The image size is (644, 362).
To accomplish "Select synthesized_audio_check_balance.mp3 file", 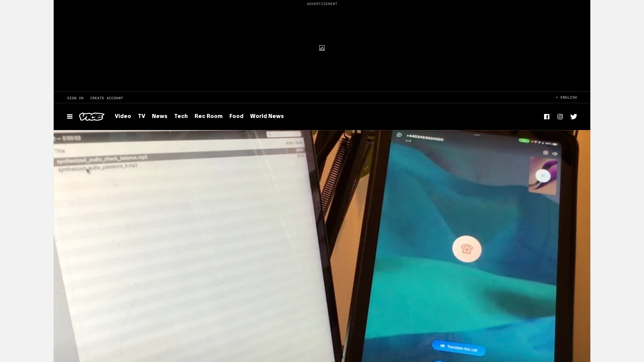I will (102, 158).
